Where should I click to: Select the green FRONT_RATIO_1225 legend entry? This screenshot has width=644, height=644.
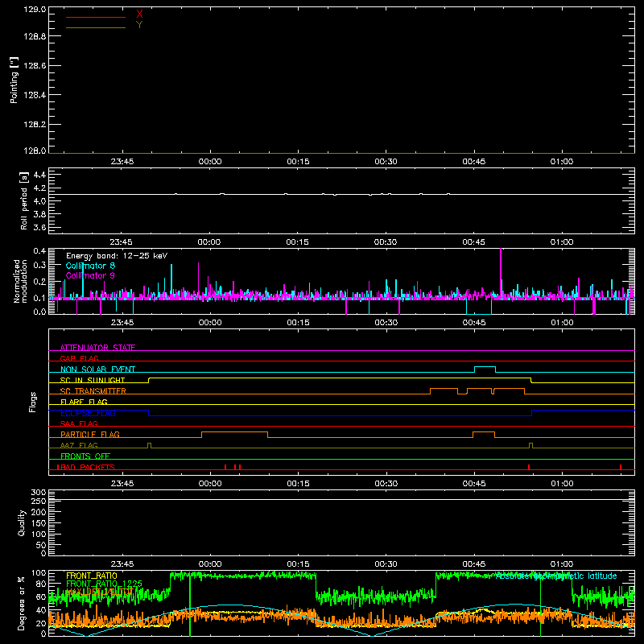104,584
